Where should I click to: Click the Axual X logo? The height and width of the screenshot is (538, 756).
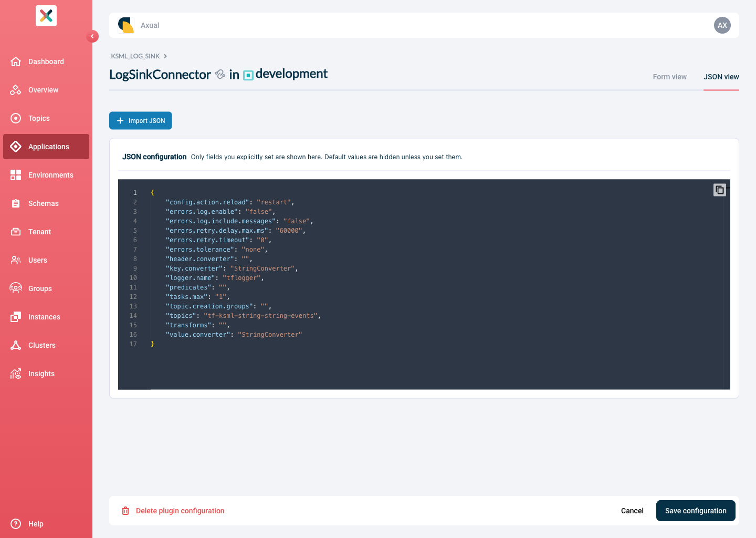[x=46, y=16]
